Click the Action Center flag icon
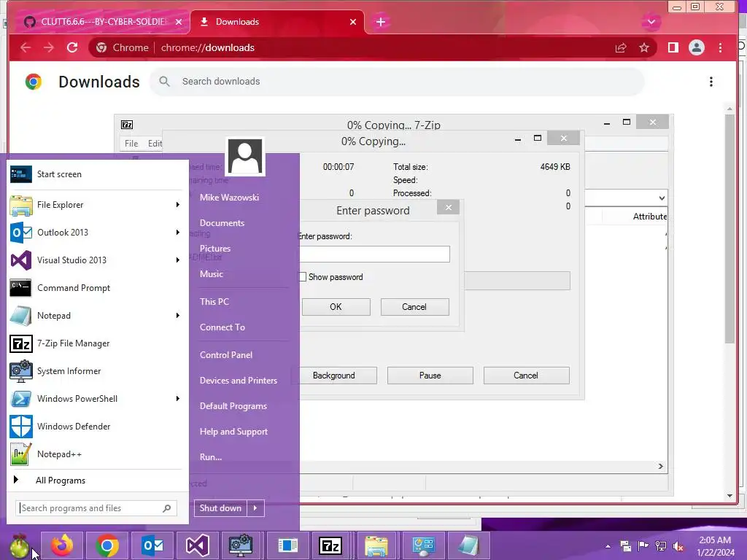This screenshot has height=560, width=747. (643, 546)
